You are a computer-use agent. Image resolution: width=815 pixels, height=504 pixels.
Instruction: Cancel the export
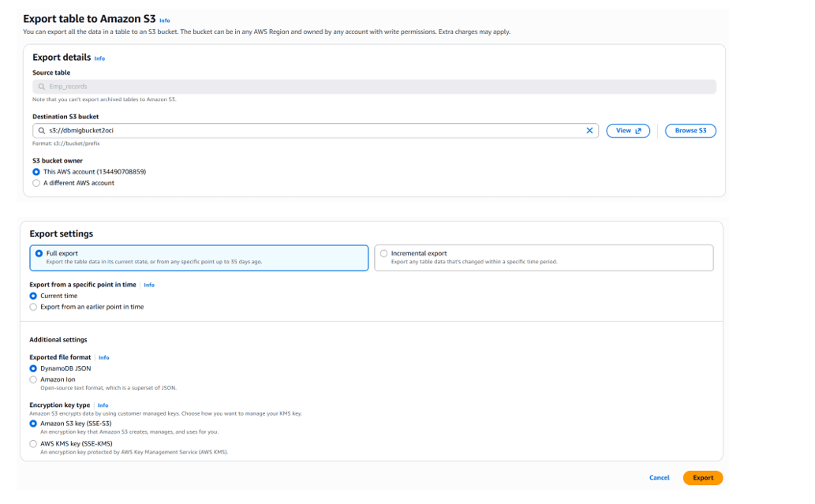pos(659,477)
